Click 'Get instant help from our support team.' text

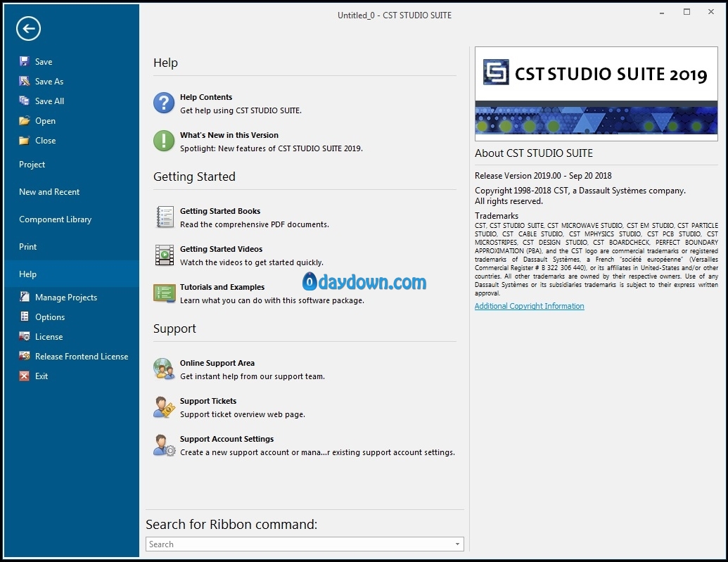tap(253, 376)
